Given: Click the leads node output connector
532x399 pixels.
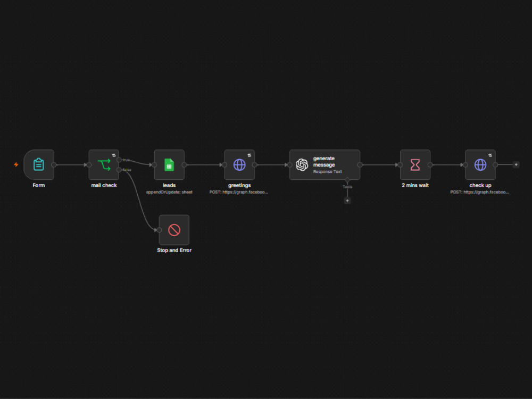Looking at the screenshot, I should (x=184, y=165).
